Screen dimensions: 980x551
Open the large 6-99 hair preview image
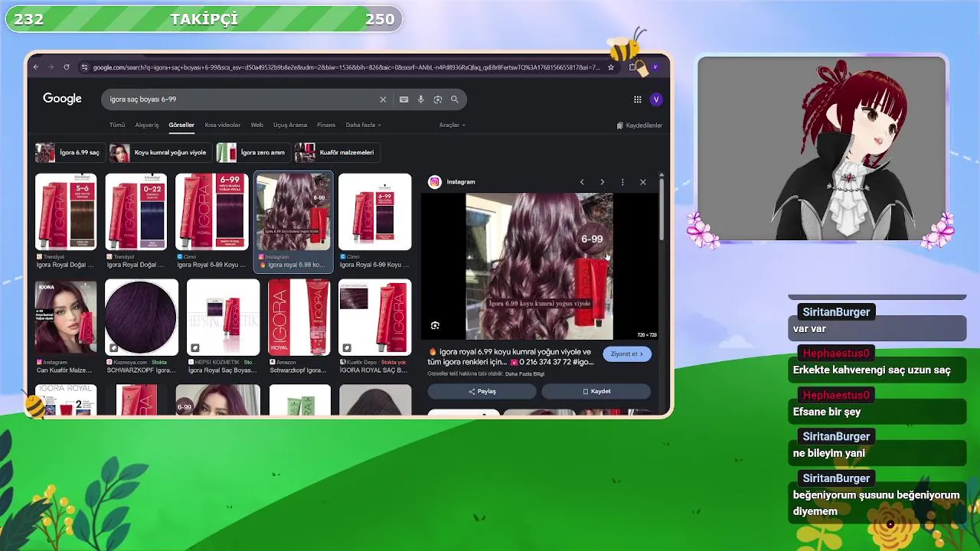(539, 266)
